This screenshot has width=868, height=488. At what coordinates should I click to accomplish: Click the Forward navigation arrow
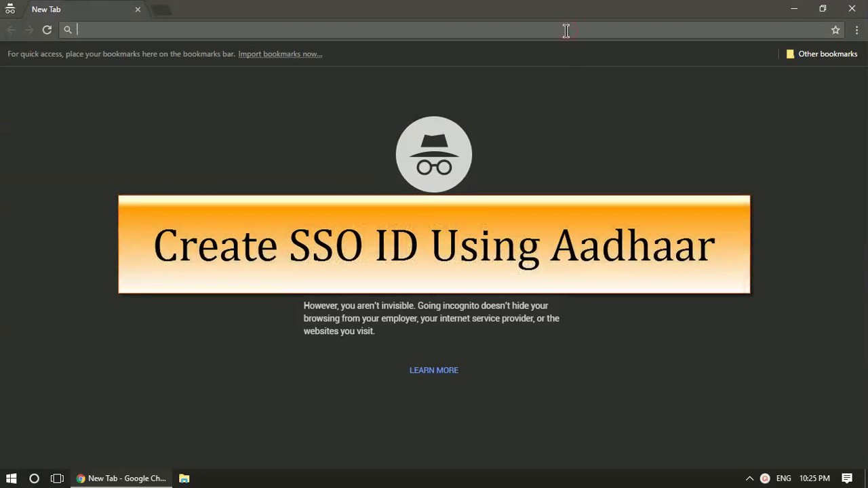[28, 30]
